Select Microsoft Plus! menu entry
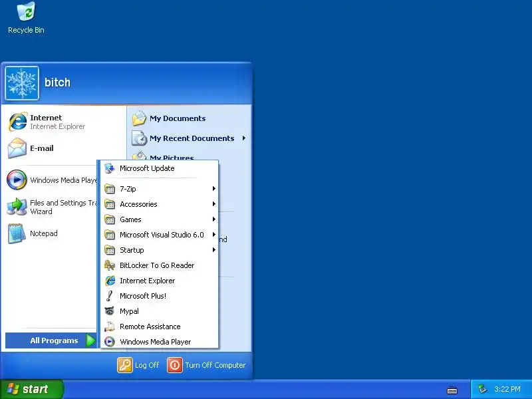This screenshot has width=532, height=399. tap(159, 296)
